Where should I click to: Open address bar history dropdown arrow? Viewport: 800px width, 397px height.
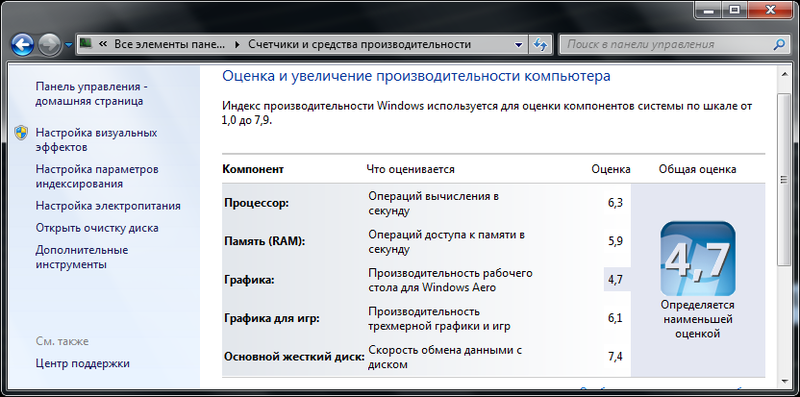point(519,44)
